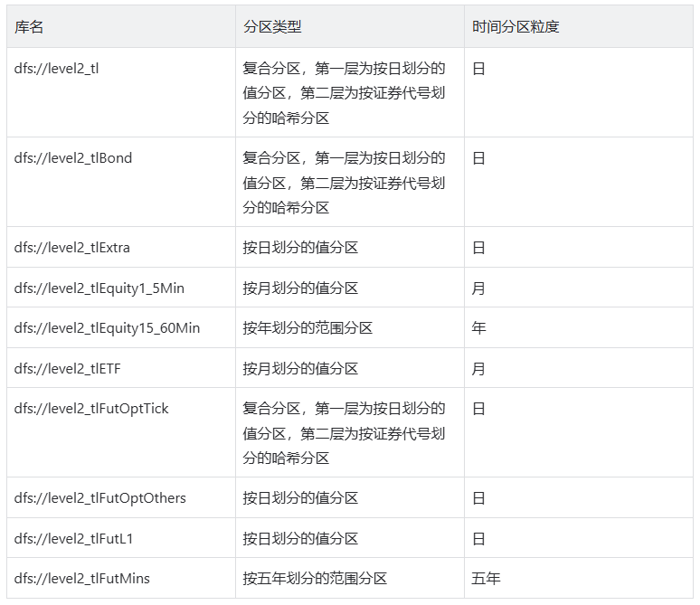Click the 年 granularity cell
Image resolution: width=700 pixels, height=605 pixels.
pyautogui.click(x=478, y=328)
